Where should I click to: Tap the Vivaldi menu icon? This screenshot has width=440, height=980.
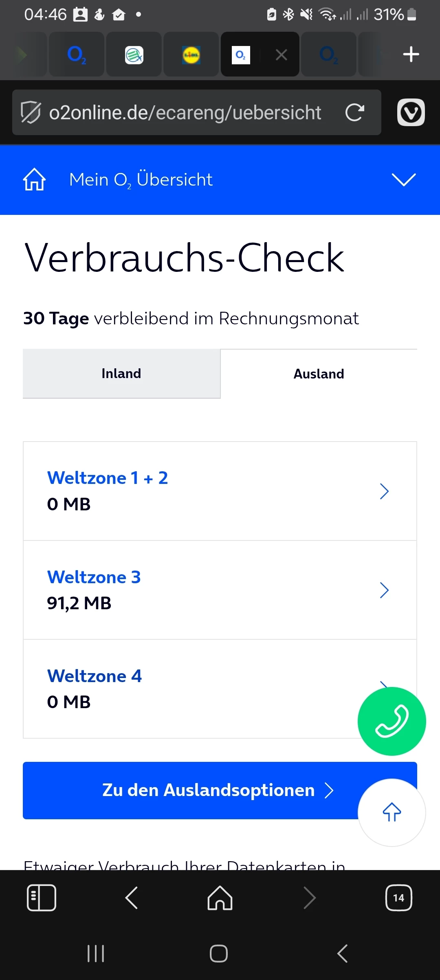click(411, 112)
